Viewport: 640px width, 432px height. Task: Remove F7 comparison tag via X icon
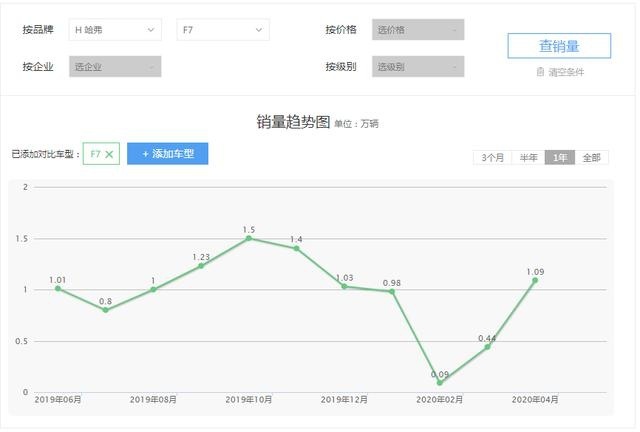pyautogui.click(x=109, y=154)
